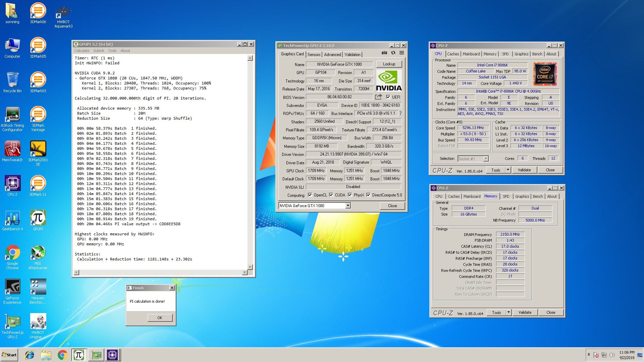
Task: Open GeForce Experience shortcut
Action: coord(12,292)
